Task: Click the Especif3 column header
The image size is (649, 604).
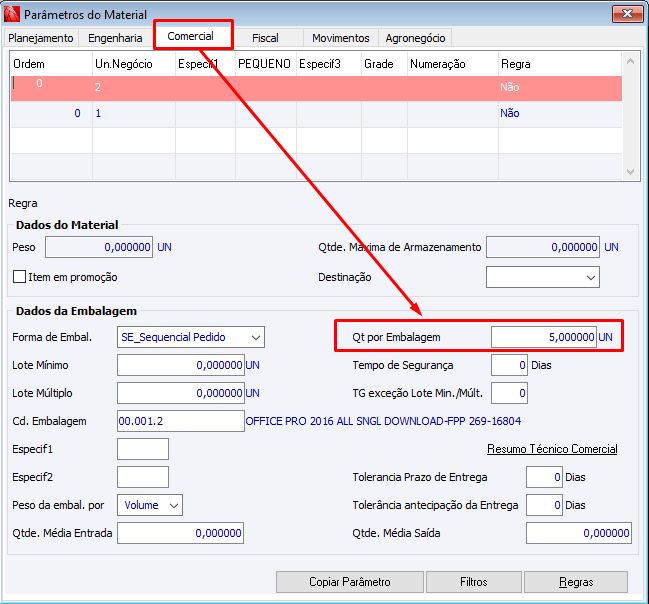Action: (x=329, y=64)
